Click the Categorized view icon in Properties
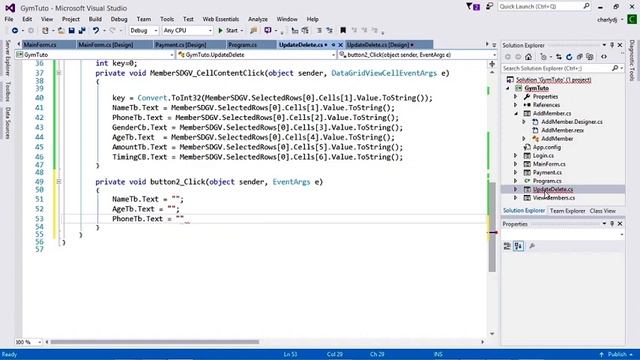This screenshot has height=360, width=640. tap(507, 246)
